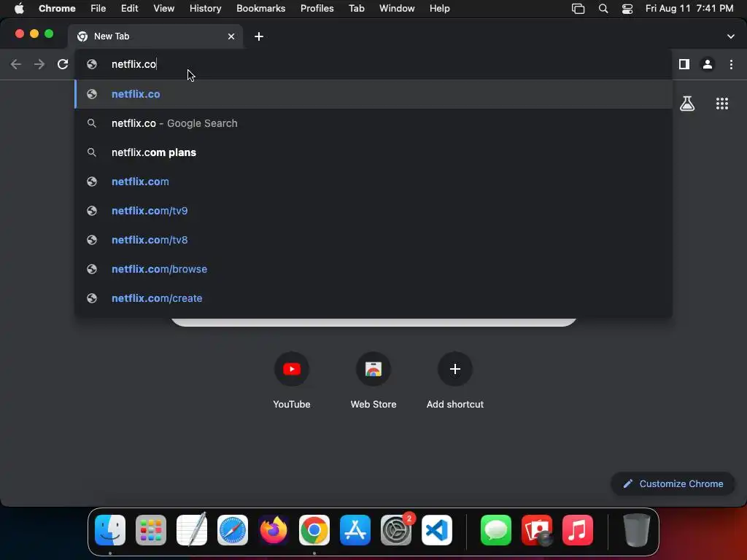Open Music from the Dock

click(578, 530)
